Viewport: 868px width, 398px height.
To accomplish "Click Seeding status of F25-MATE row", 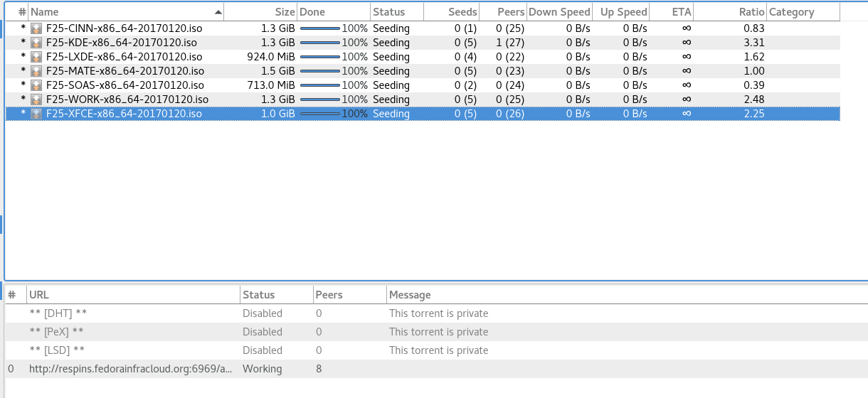I will click(391, 71).
